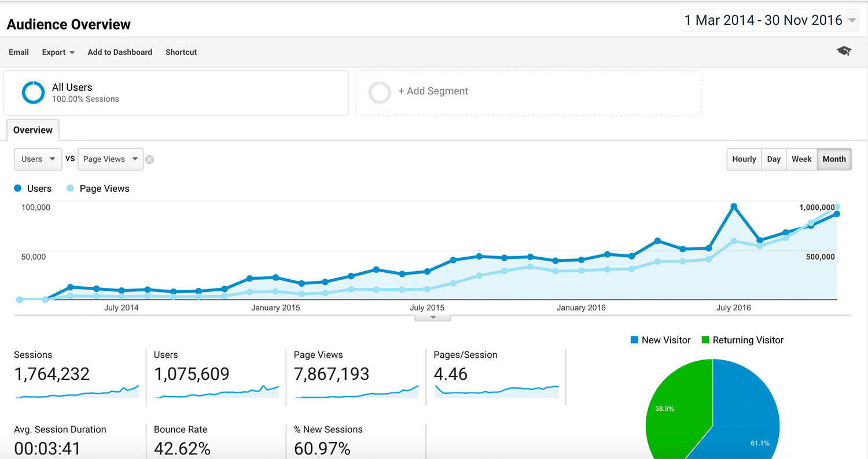Click the Sessions sparkline chart

[x=76, y=391]
